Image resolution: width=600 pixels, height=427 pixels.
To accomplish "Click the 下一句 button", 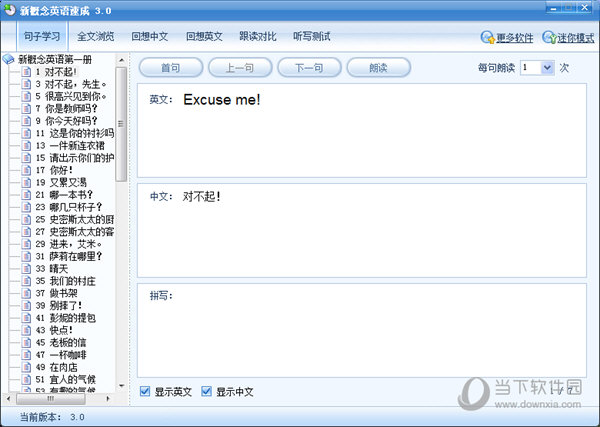I will [309, 68].
